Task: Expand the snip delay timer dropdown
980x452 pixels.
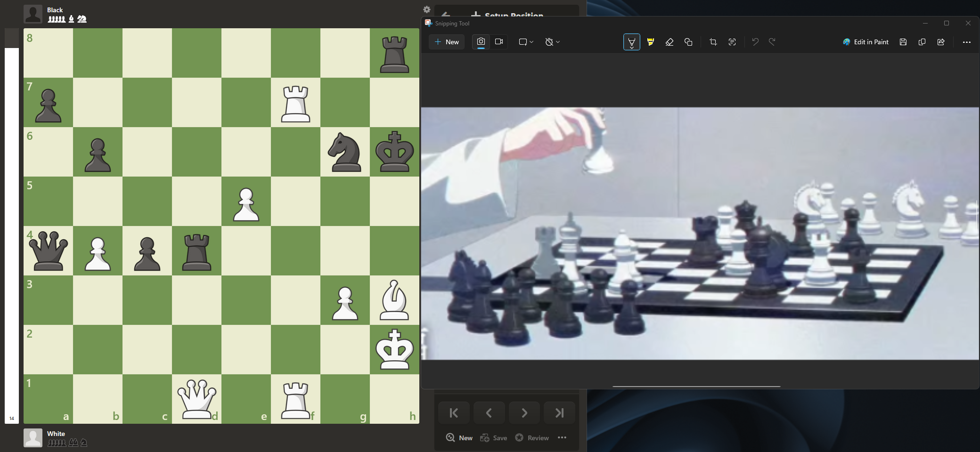Action: 552,42
